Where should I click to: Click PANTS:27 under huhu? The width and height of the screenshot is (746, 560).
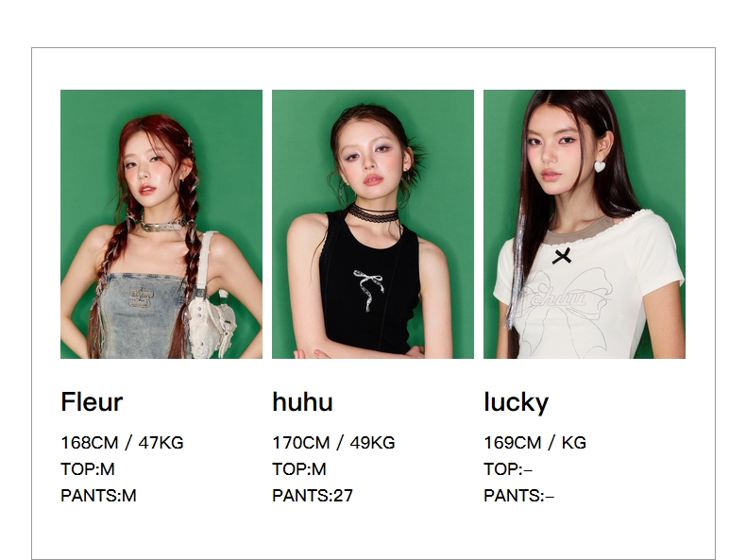(313, 496)
